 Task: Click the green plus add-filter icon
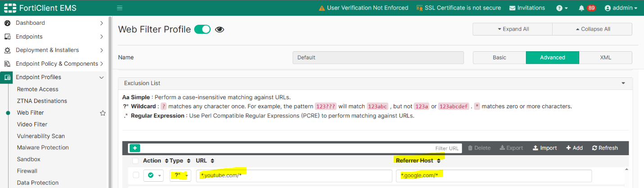tap(134, 148)
